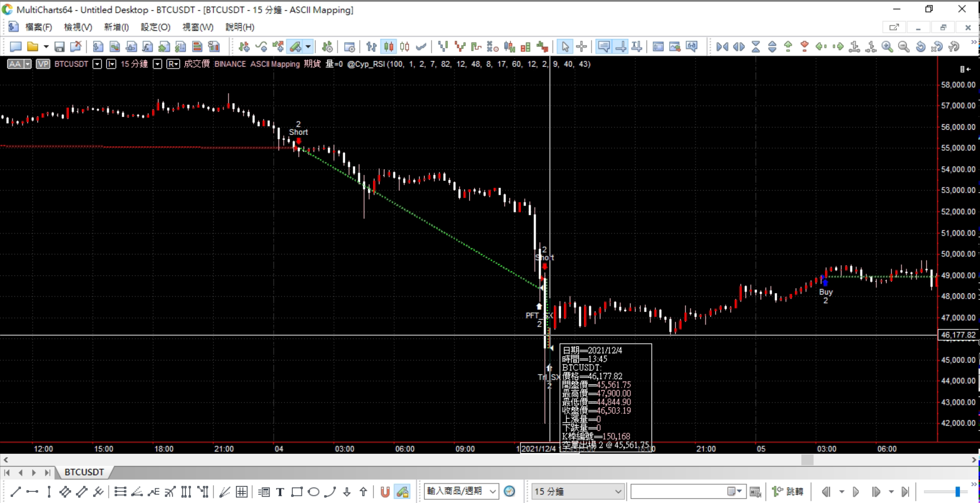Click the save workspace floppy icon
This screenshot has width=980, height=503.
click(59, 47)
